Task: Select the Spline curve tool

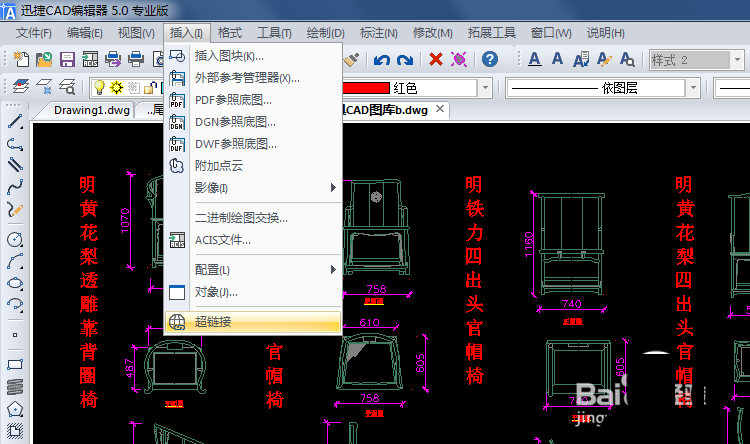Action: click(15, 187)
